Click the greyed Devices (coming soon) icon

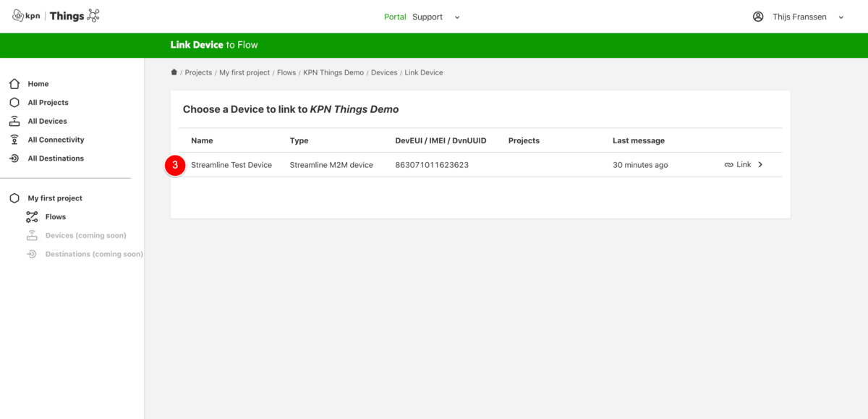[x=32, y=235]
